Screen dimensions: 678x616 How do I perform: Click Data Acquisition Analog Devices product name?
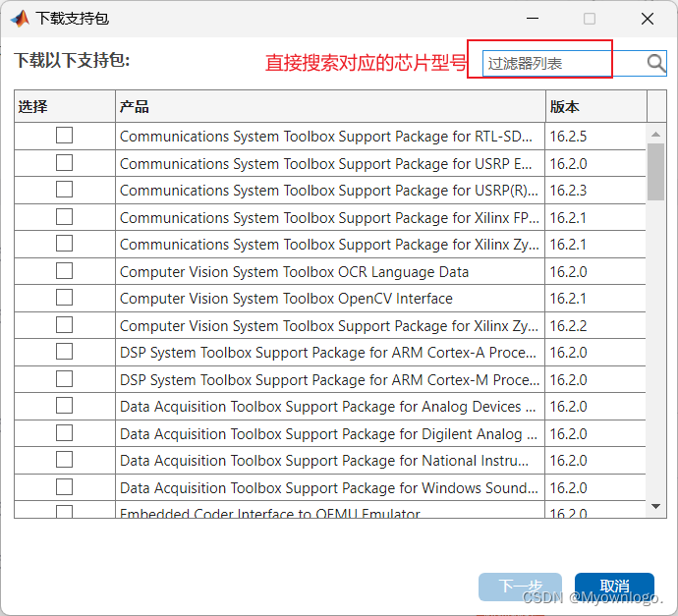[x=328, y=407]
